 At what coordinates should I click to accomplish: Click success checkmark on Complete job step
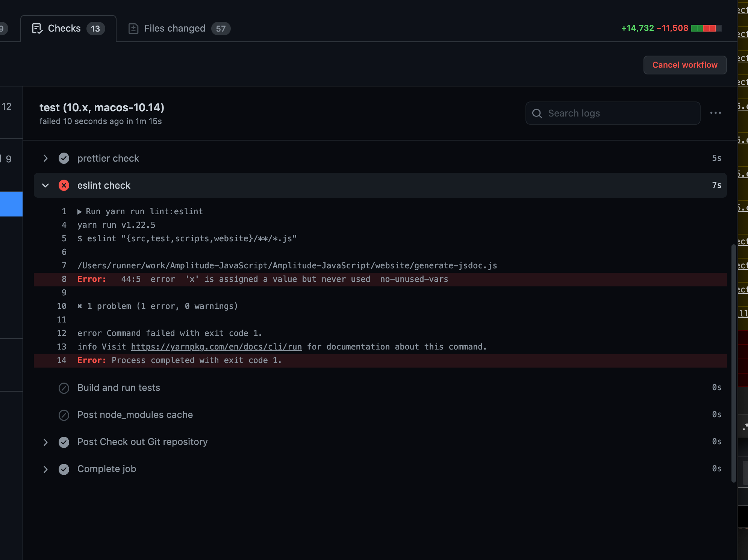64,469
